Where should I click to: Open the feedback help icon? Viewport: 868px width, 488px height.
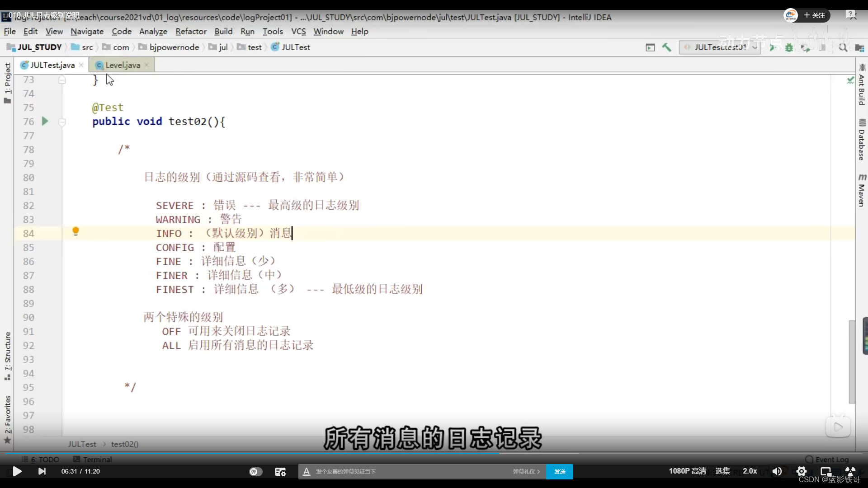(851, 15)
